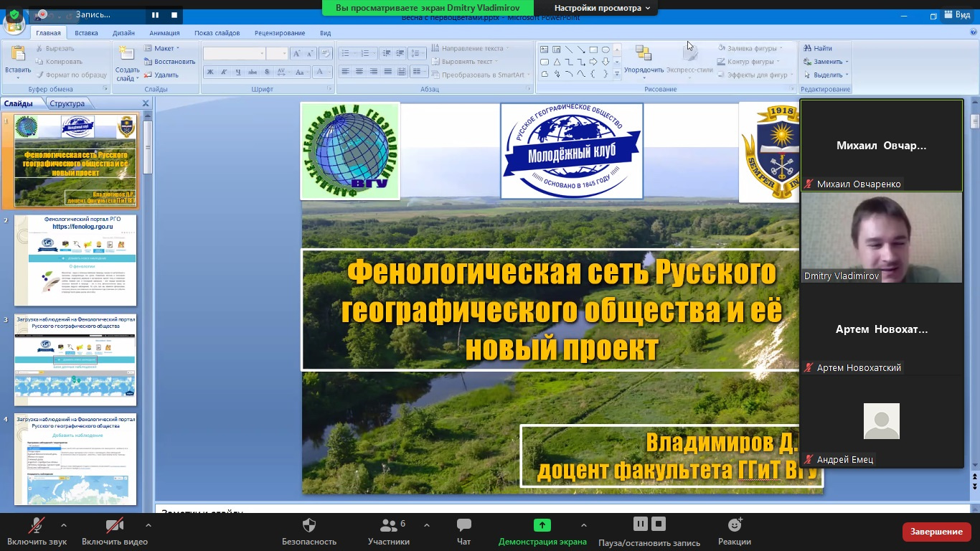This screenshot has height=551, width=980.
Task: Open the Структура pane tab
Action: coord(67,103)
